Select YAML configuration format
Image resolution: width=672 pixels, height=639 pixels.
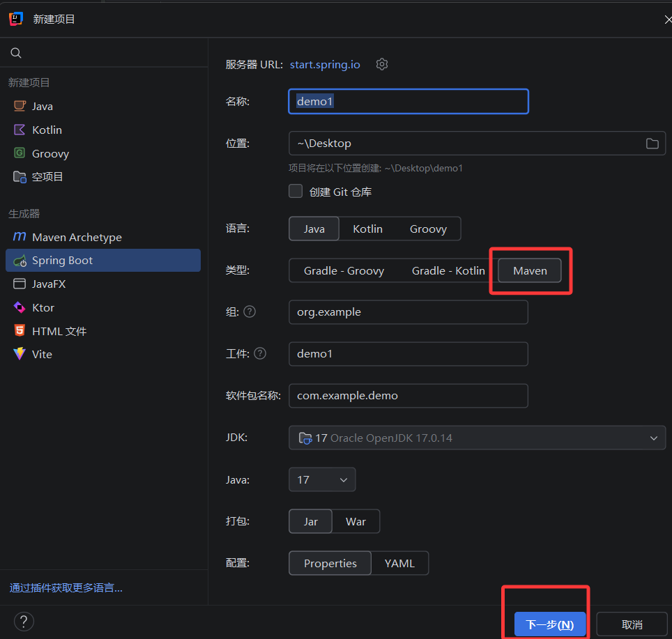(399, 563)
